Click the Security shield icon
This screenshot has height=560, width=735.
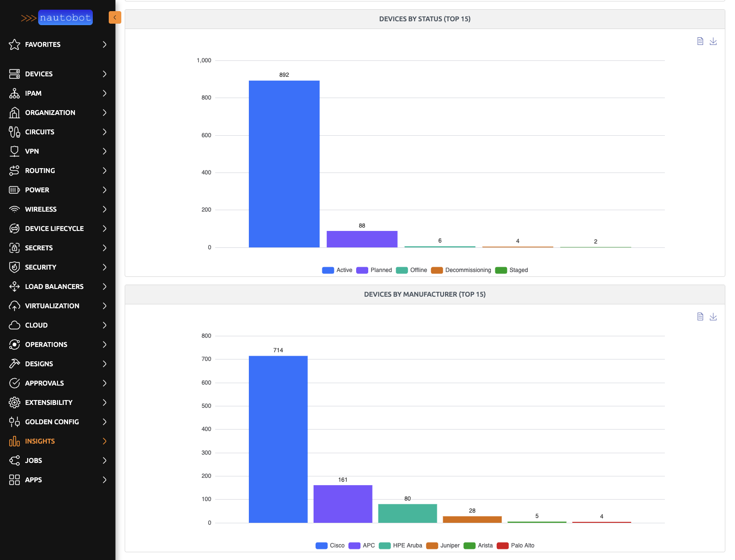pyautogui.click(x=14, y=267)
